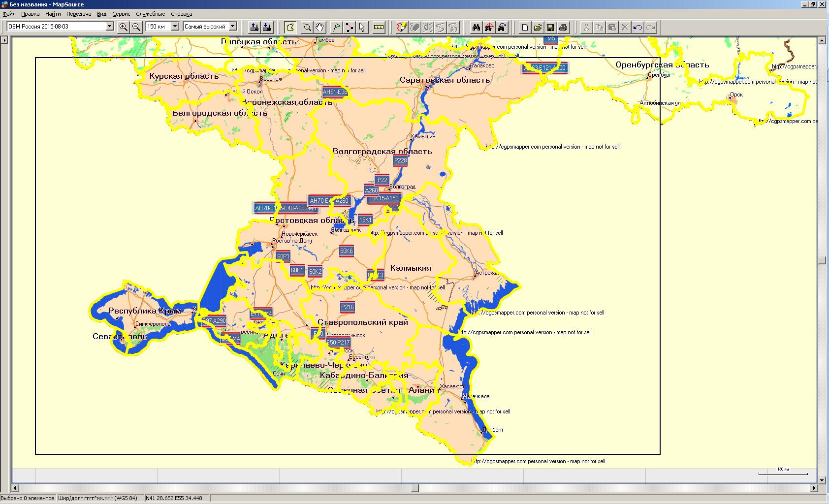Click the Paste clipboard icon
Screen dimensions: 829x504
[612, 27]
